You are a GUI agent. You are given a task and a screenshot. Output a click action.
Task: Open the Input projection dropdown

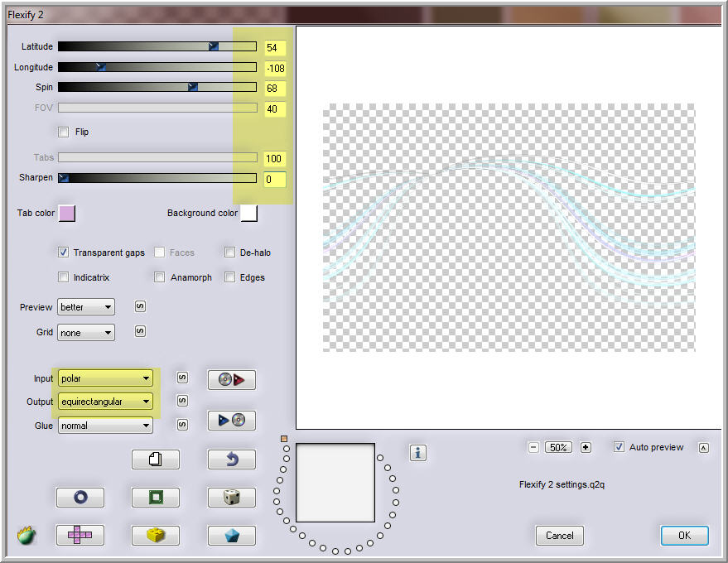tap(105, 378)
